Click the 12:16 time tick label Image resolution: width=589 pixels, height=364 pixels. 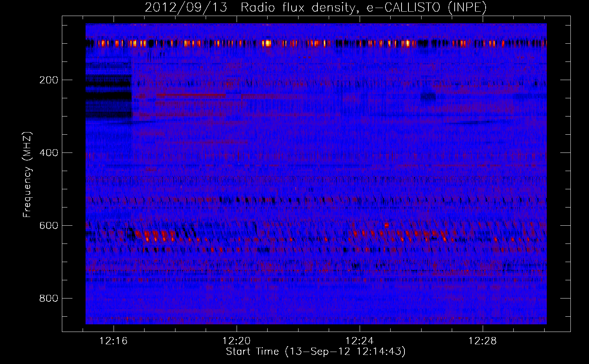(114, 341)
